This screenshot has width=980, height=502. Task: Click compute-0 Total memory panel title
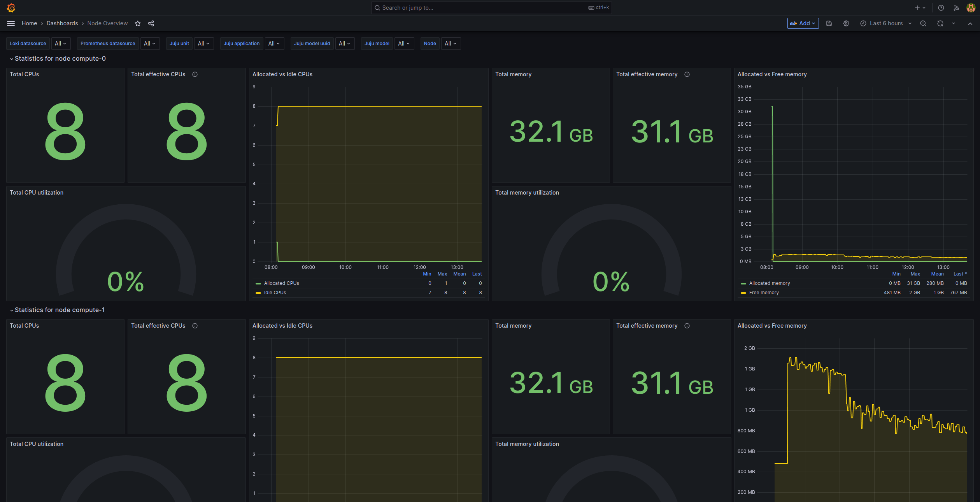click(x=513, y=74)
